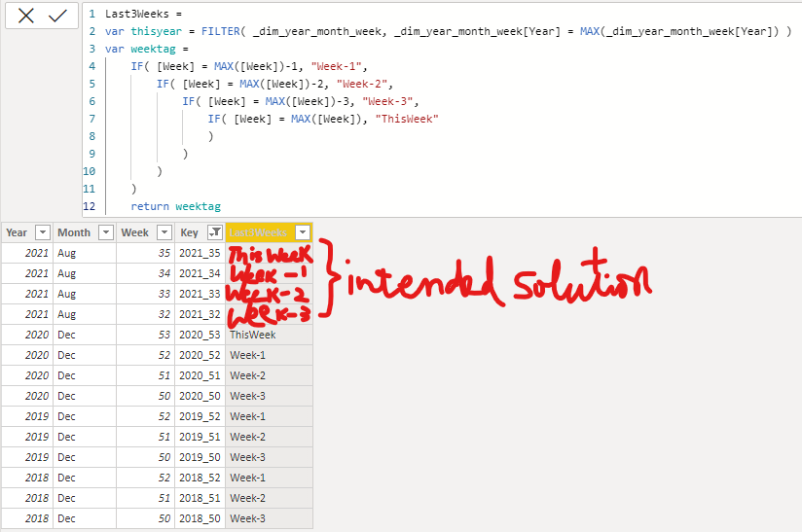The width and height of the screenshot is (802, 532).
Task: Click "ThisWeek" string in formula
Action: 407,119
